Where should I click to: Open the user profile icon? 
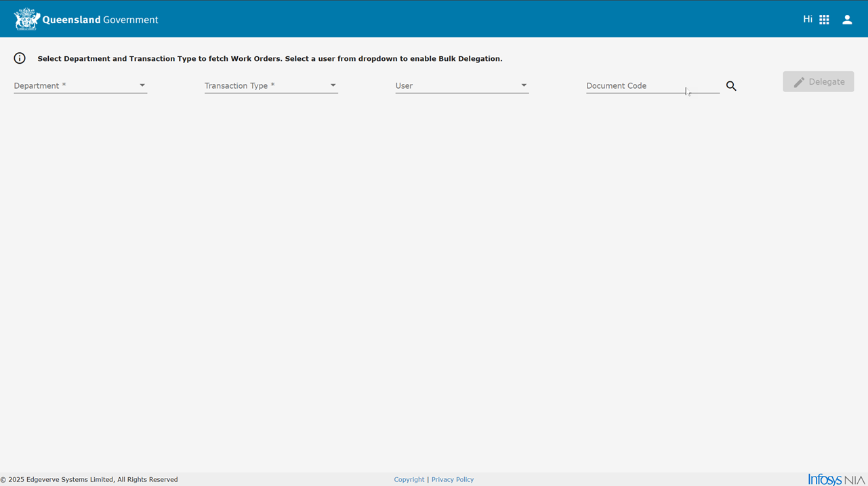tap(847, 20)
